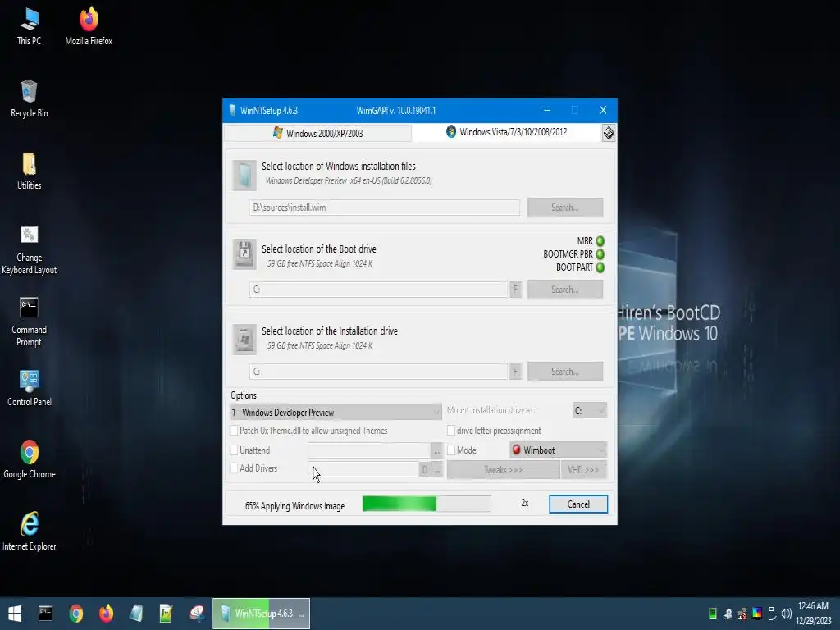
Task: Click Search for installation files
Action: [x=565, y=208]
